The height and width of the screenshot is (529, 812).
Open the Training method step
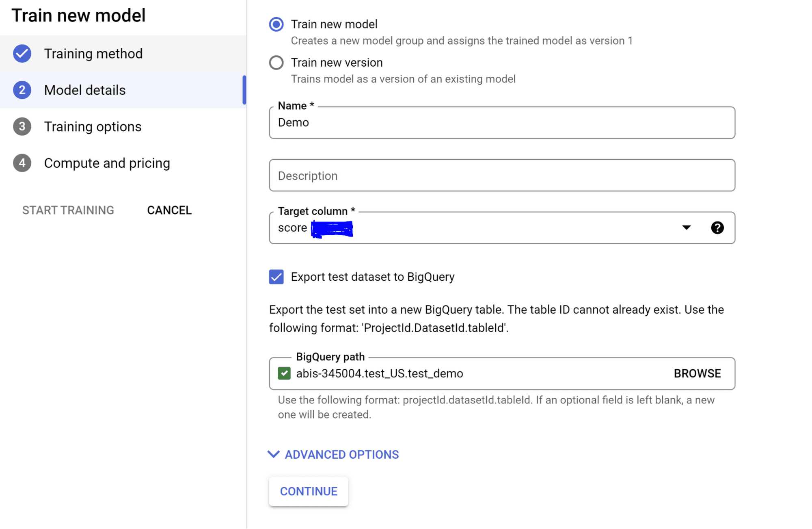(93, 54)
